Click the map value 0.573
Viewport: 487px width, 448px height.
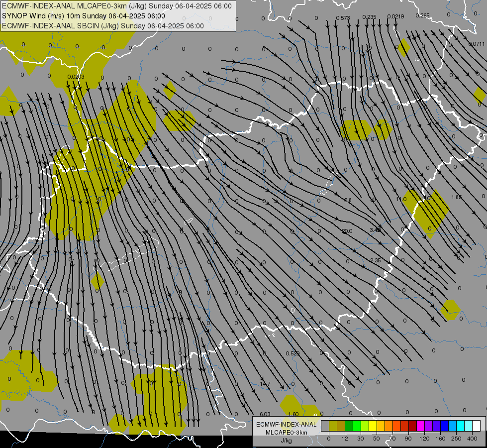(343, 18)
